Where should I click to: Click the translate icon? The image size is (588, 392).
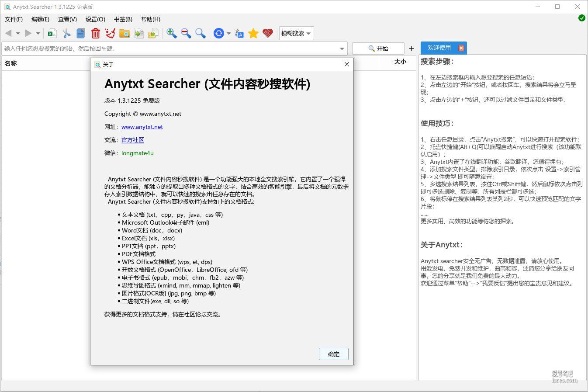239,33
